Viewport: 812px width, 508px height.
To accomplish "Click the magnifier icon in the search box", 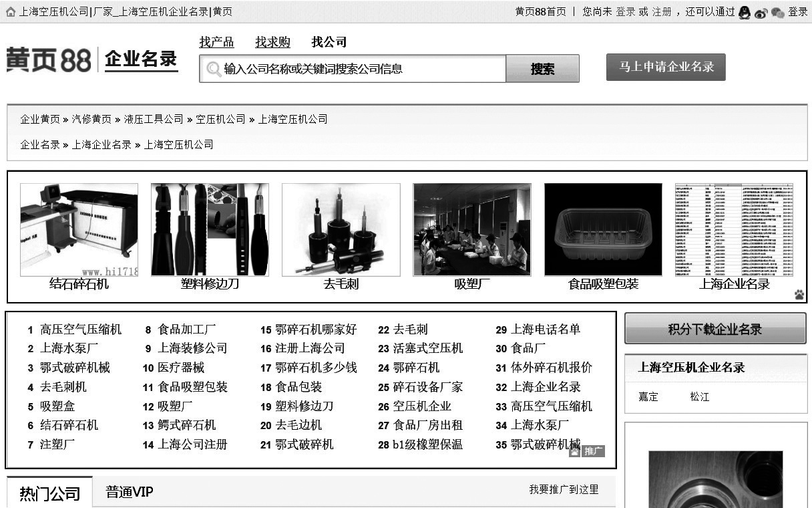I will pyautogui.click(x=214, y=69).
